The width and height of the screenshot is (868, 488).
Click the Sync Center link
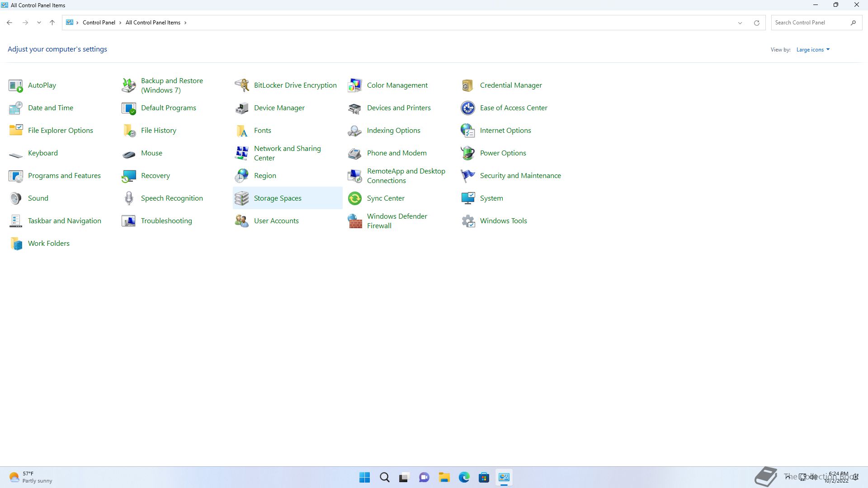[x=386, y=198]
